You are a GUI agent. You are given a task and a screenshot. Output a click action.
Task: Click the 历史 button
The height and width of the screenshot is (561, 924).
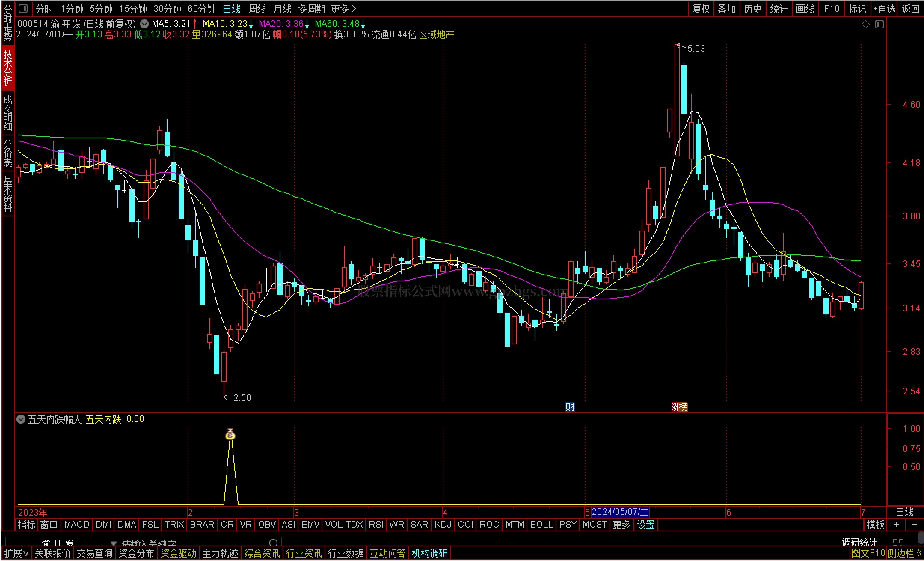tap(753, 9)
